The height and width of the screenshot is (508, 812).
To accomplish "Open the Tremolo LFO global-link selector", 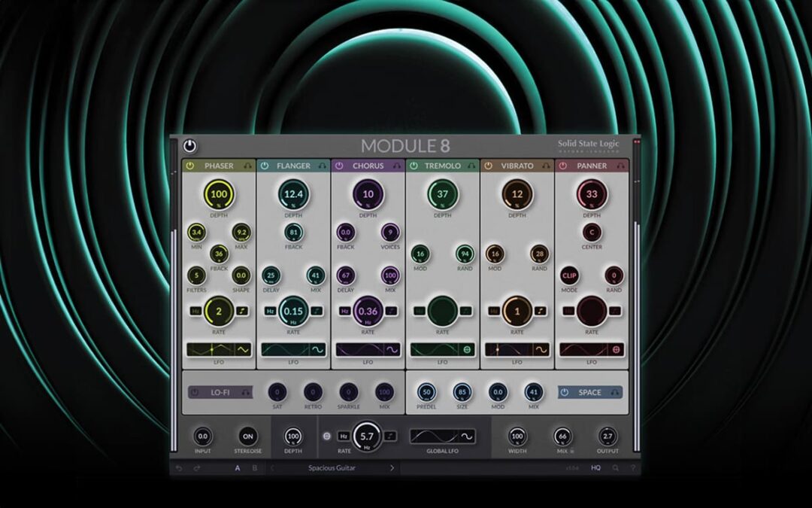I will (x=467, y=350).
